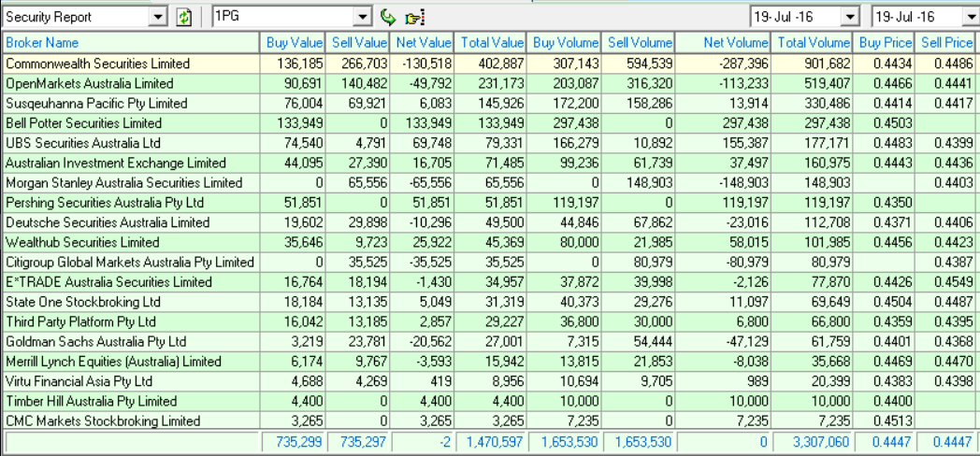980x456 pixels.
Task: Select Australian Investment Exchange Limited row
Action: [x=490, y=163]
